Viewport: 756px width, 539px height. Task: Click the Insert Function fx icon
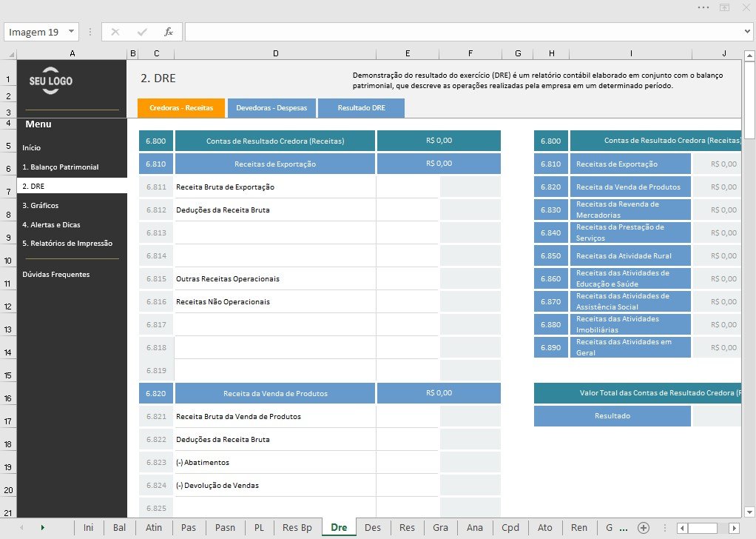click(168, 32)
